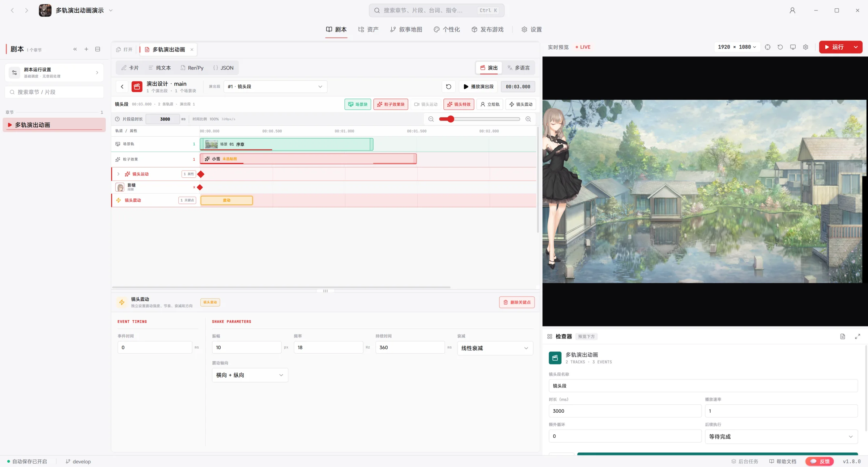
Task: Click the red clapperboard 演出设计 icon
Action: click(x=137, y=87)
